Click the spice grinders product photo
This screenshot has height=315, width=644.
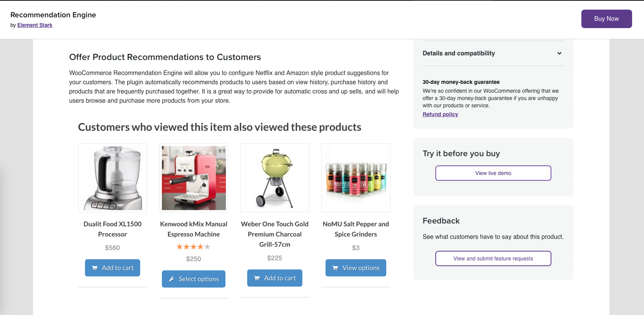tap(355, 178)
